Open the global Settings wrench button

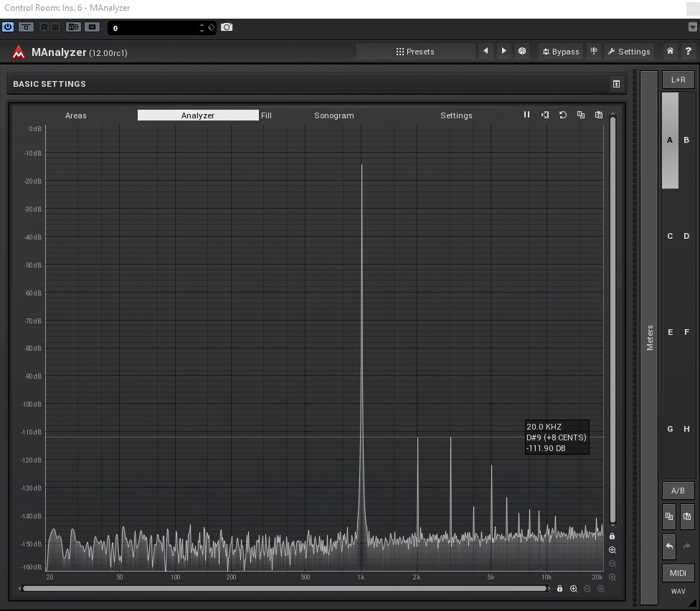pos(629,52)
